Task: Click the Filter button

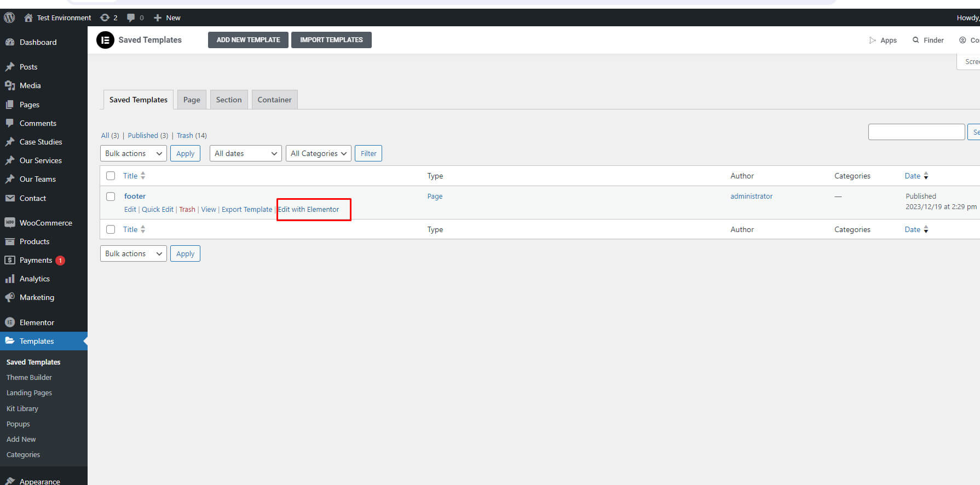Action: 368,153
